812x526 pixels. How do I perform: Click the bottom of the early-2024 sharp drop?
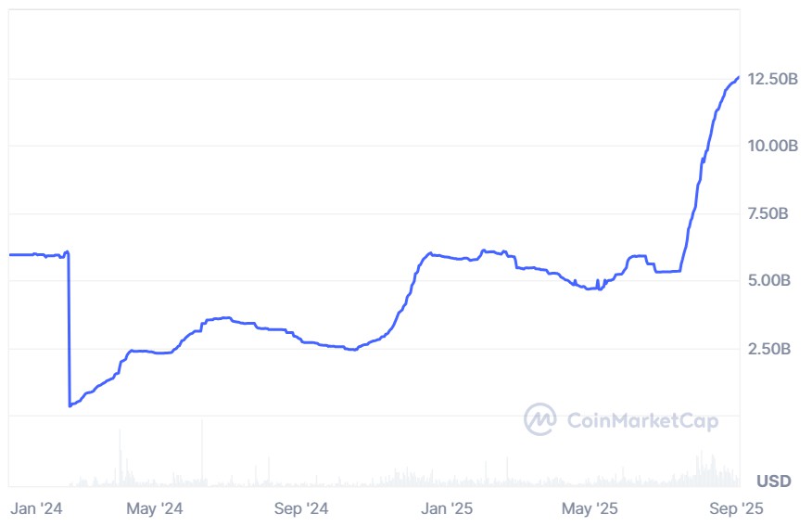pos(70,405)
